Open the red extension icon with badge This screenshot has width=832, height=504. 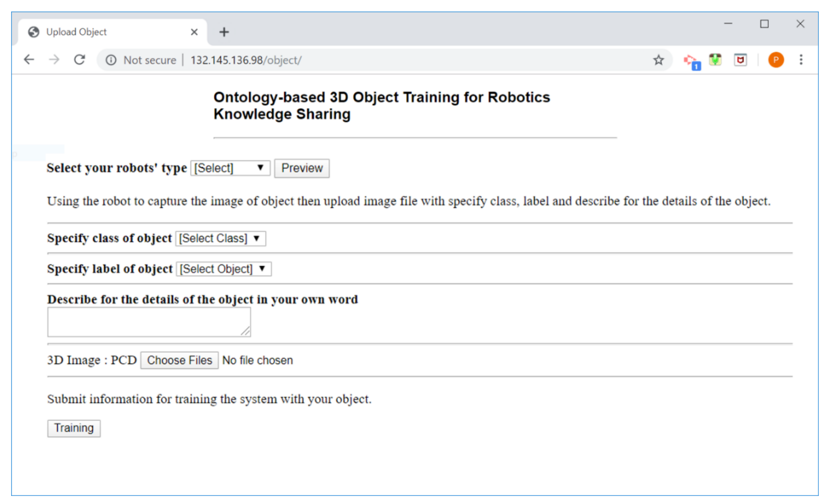pos(691,61)
